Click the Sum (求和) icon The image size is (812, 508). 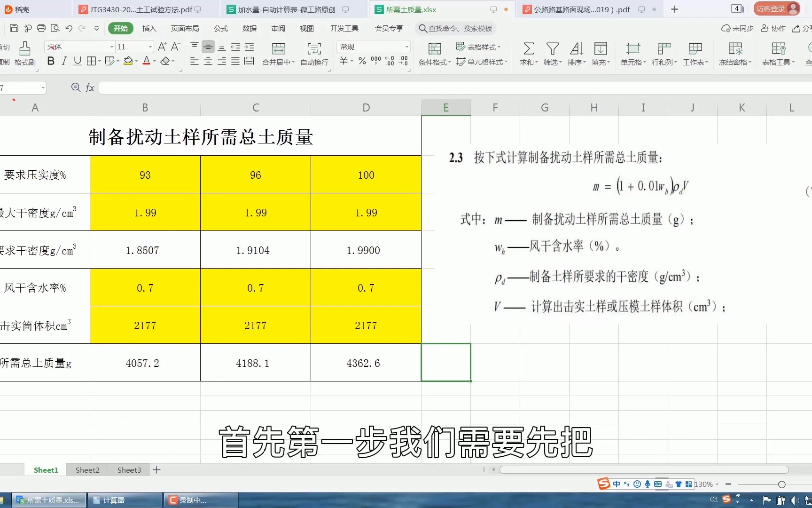pos(529,49)
